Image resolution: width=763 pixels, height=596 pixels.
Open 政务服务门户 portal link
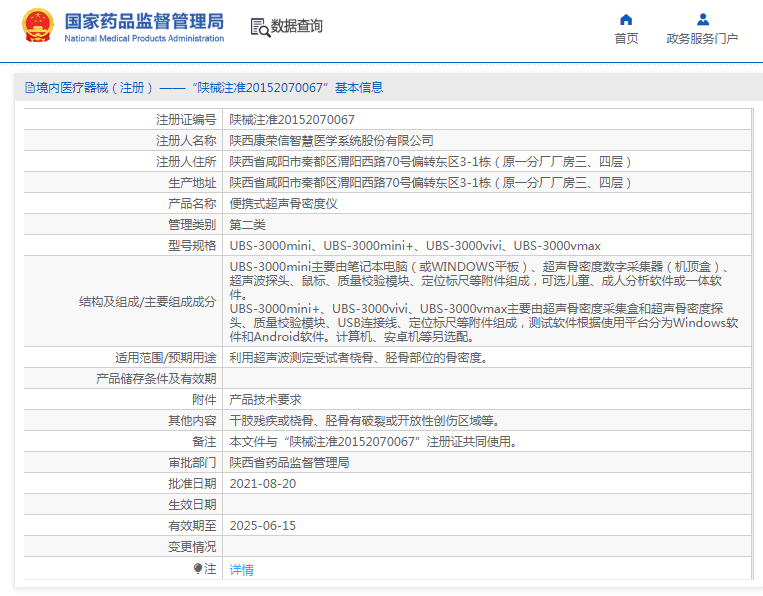pyautogui.click(x=702, y=38)
